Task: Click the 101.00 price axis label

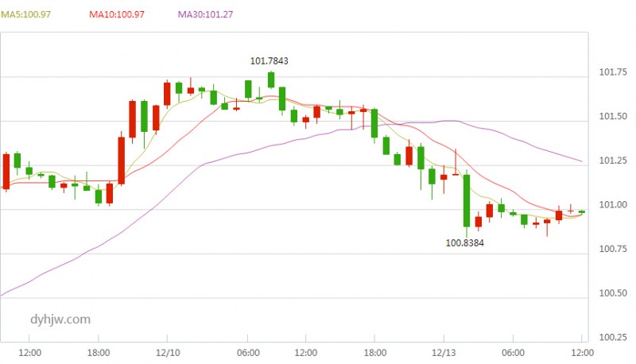Action: click(x=611, y=206)
